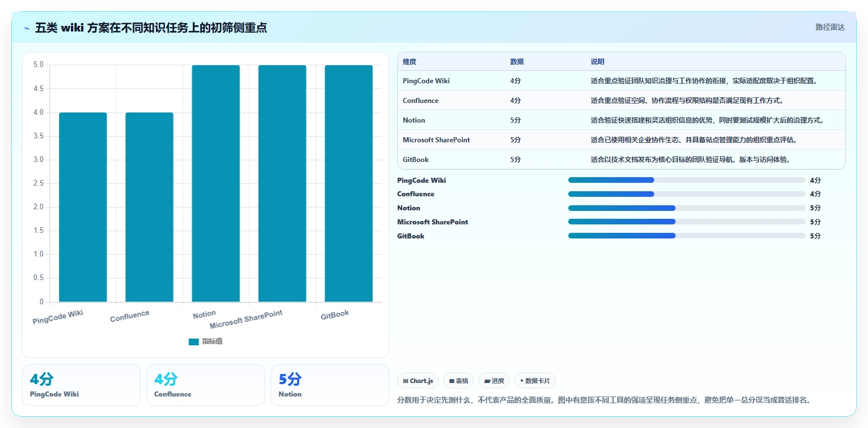Image resolution: width=868 pixels, height=428 pixels.
Task: Open the Confluence 4分 data card
Action: click(x=205, y=385)
